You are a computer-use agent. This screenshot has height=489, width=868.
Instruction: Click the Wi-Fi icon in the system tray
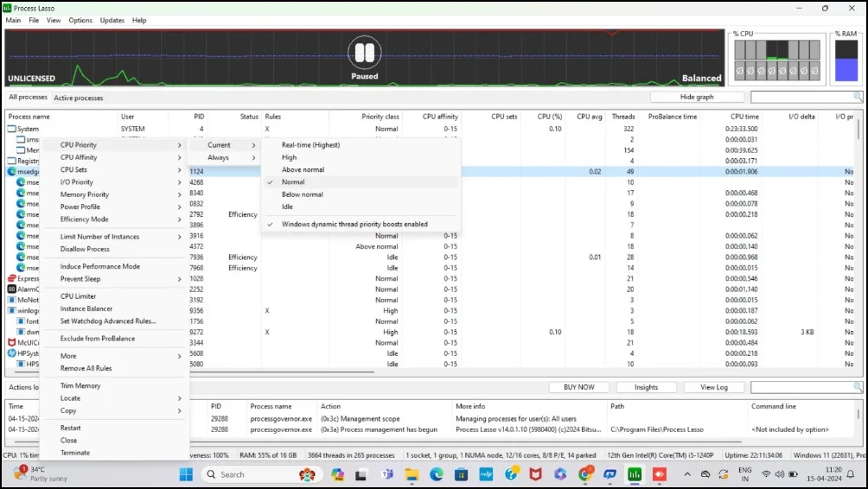766,474
